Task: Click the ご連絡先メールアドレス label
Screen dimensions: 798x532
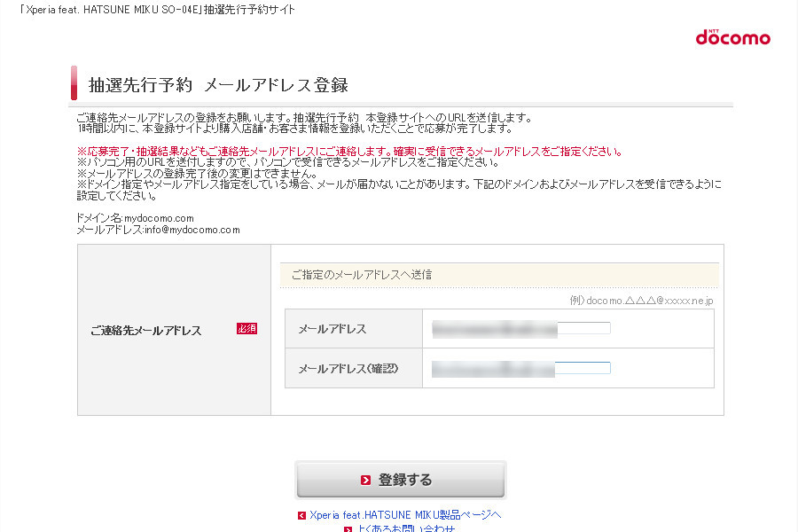Action: tap(146, 331)
